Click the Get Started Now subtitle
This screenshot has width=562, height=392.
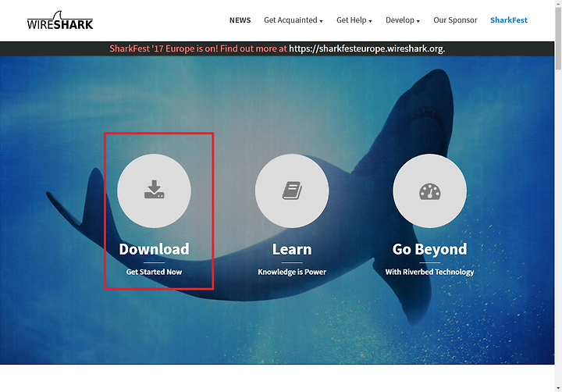(x=154, y=272)
